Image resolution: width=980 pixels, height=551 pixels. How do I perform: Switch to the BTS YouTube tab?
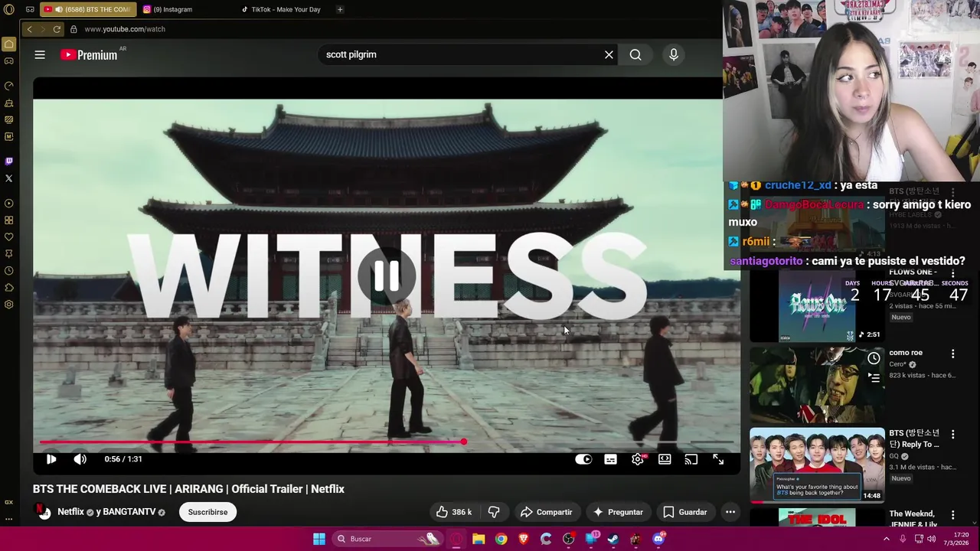tap(87, 9)
